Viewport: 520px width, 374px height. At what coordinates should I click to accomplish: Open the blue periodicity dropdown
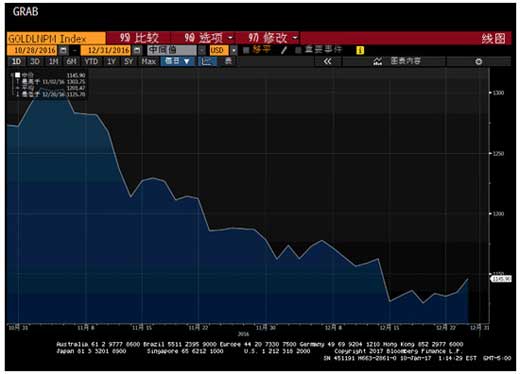(x=178, y=61)
